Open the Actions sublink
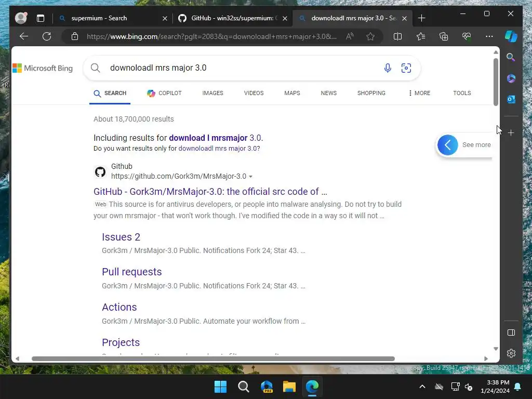The height and width of the screenshot is (399, 532). click(x=119, y=307)
